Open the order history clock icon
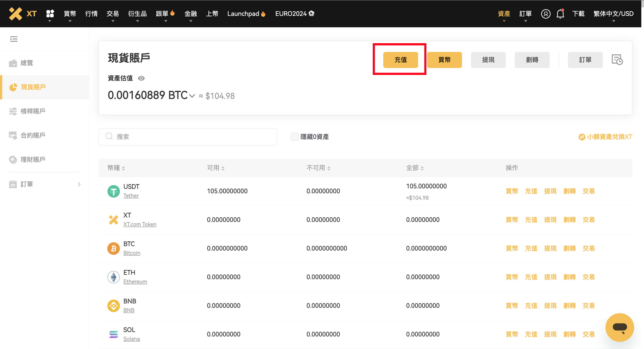Viewport: 644px width, 349px height. [x=617, y=60]
